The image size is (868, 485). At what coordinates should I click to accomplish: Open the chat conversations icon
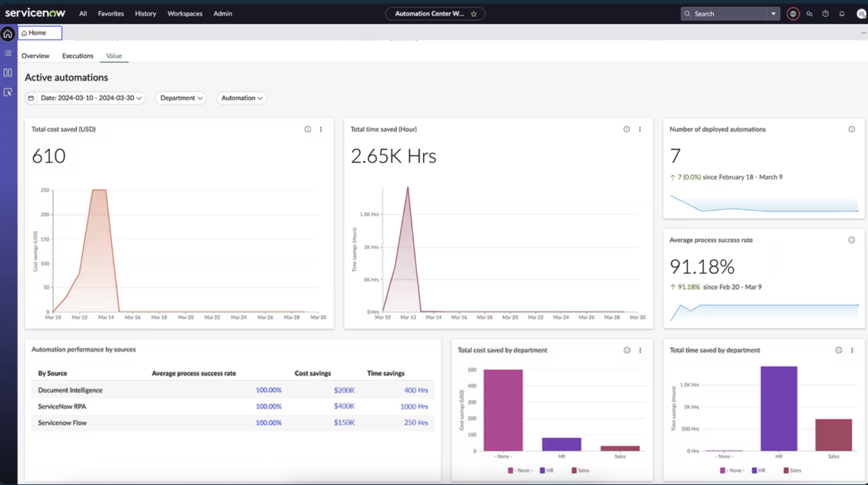(809, 14)
